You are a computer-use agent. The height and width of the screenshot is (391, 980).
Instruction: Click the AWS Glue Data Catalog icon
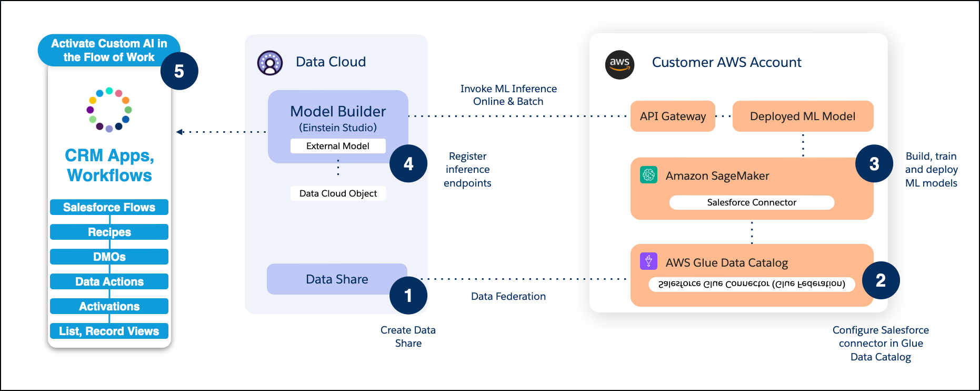(x=648, y=261)
